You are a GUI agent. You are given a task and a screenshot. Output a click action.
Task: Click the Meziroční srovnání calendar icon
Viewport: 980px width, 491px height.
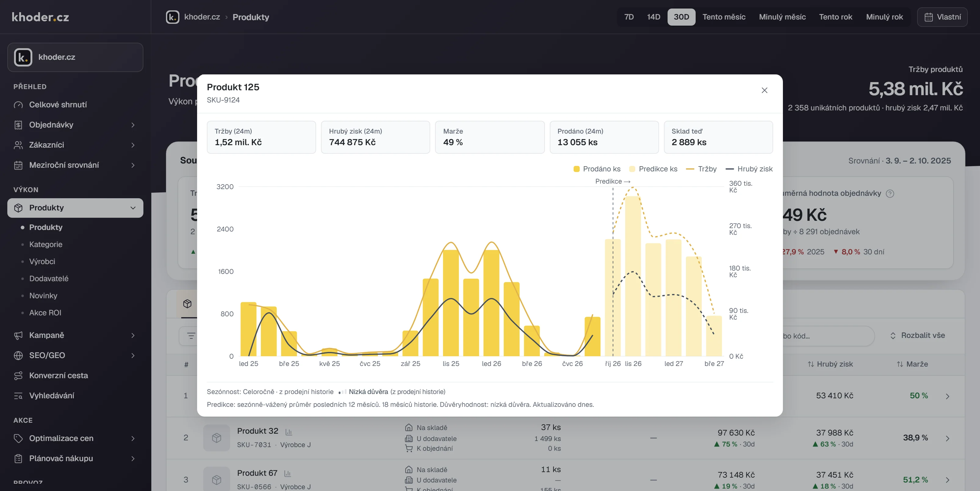pyautogui.click(x=18, y=165)
